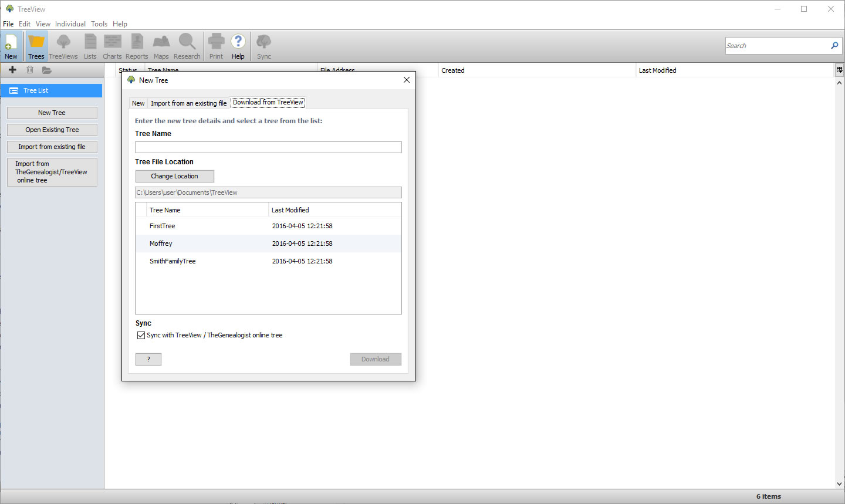Click the New tree toolbar icon
Viewport: 845px width, 504px height.
pos(11,46)
